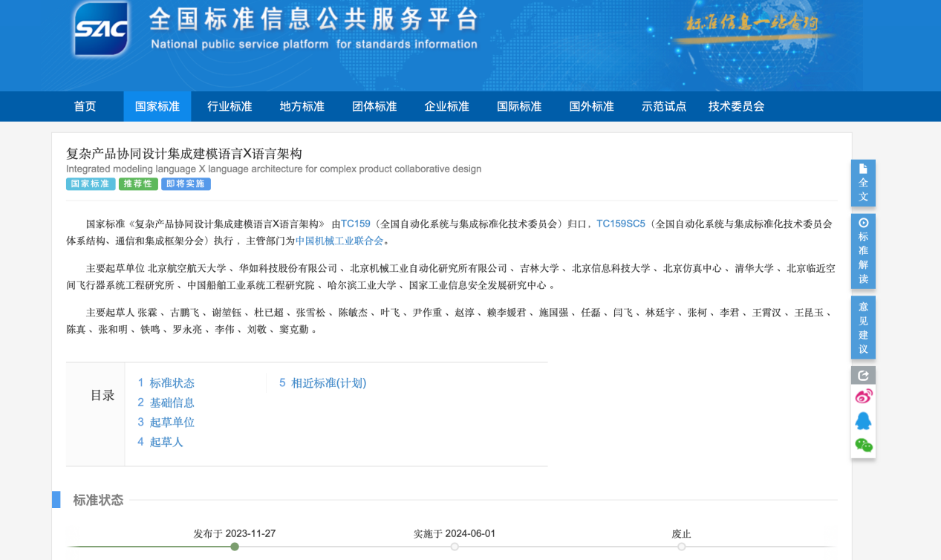This screenshot has height=560, width=941.
Task: Share via the QQ penguin icon
Action: click(x=863, y=421)
